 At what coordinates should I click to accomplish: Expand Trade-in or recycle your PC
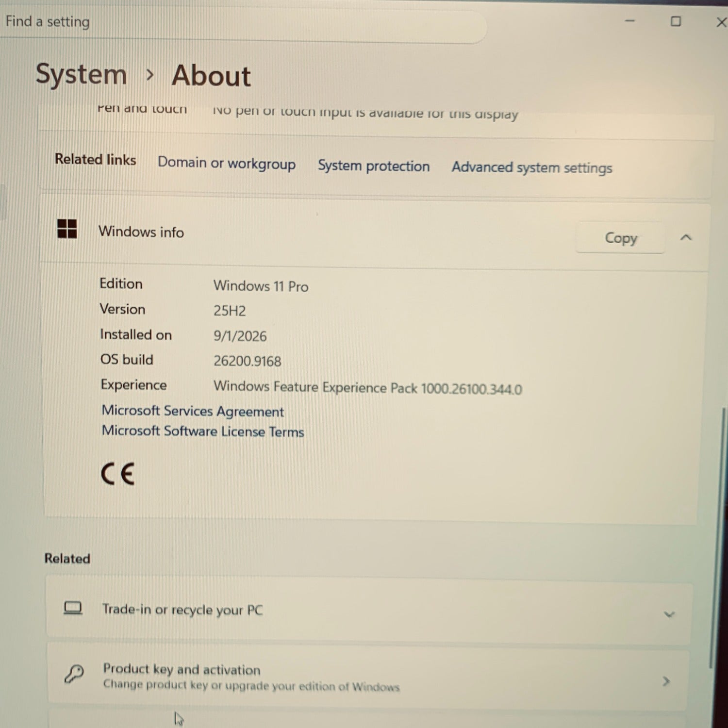pos(669,614)
